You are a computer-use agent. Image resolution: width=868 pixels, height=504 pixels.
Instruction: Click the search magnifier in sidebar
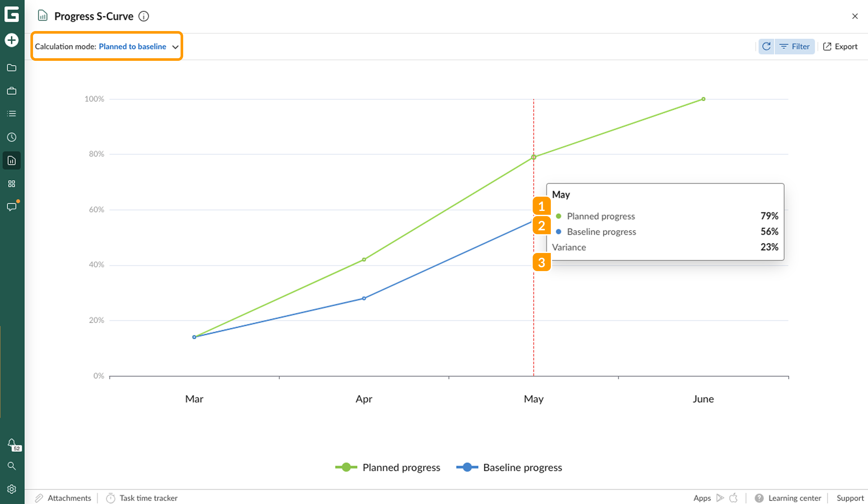[12, 466]
